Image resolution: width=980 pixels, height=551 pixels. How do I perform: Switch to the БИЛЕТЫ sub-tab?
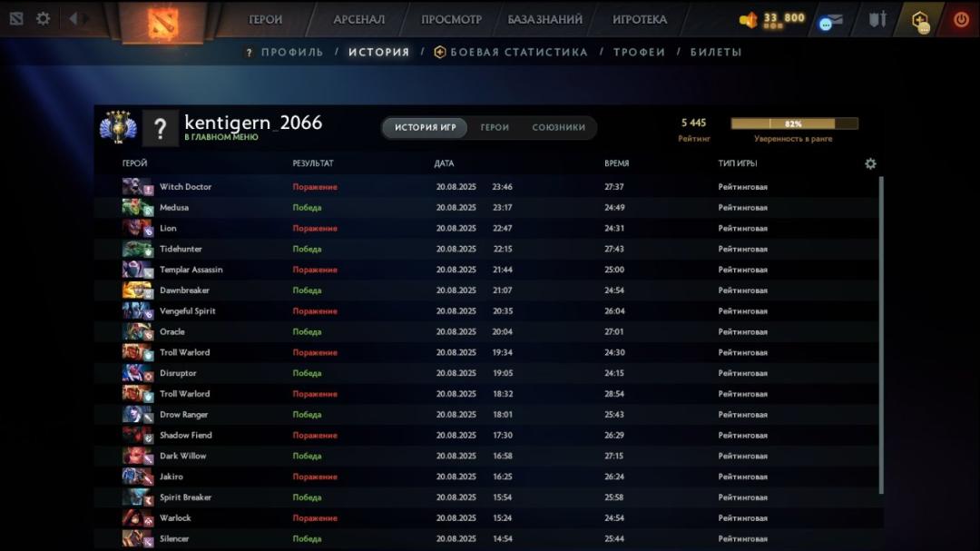[x=716, y=53]
